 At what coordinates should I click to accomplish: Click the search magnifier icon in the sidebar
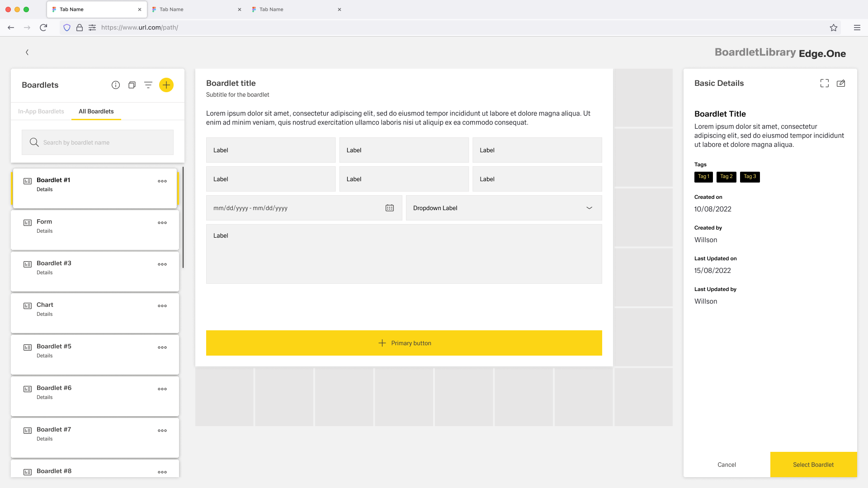click(x=34, y=142)
